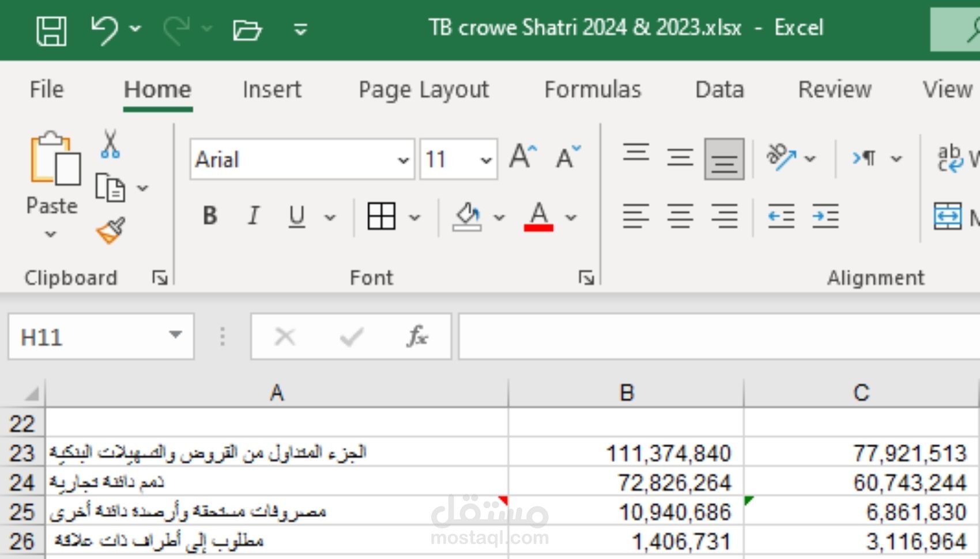Viewport: 980px width, 559px height.
Task: Click the Orientation text rotation icon
Action: [781, 157]
